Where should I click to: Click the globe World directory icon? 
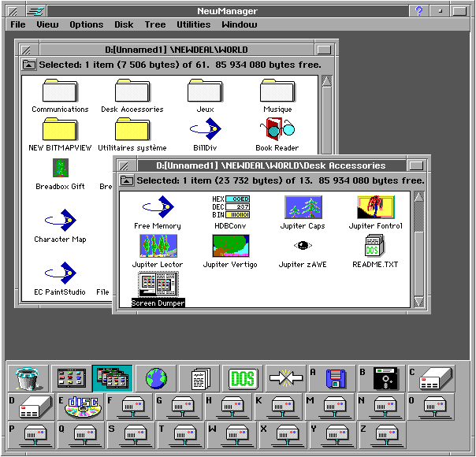156,378
